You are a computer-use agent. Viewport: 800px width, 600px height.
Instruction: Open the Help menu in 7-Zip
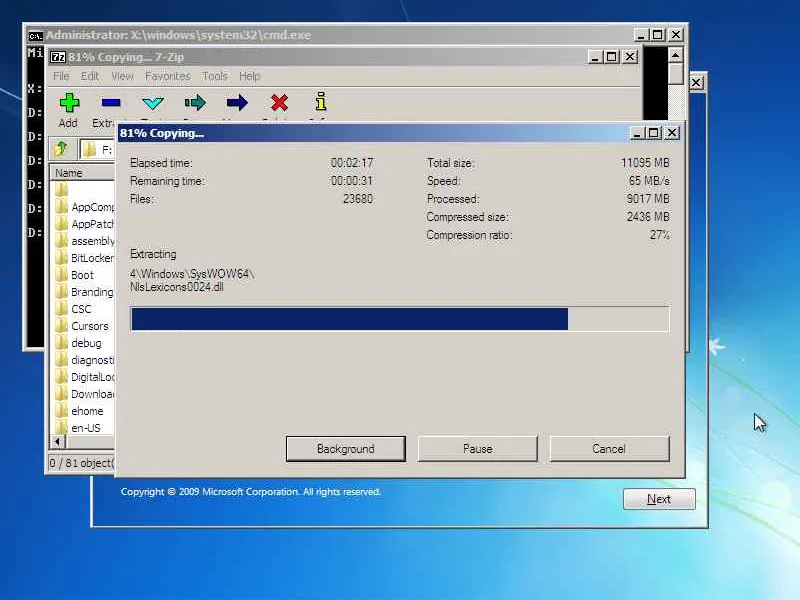(x=249, y=76)
